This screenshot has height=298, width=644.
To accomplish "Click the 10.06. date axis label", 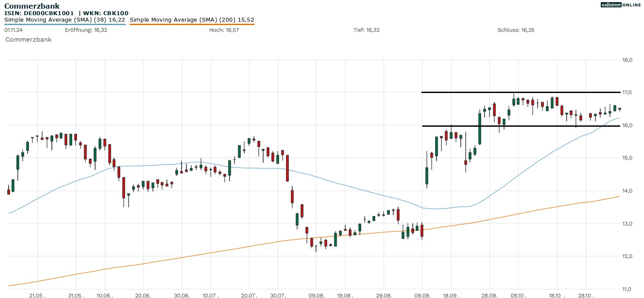I will click(x=105, y=296).
